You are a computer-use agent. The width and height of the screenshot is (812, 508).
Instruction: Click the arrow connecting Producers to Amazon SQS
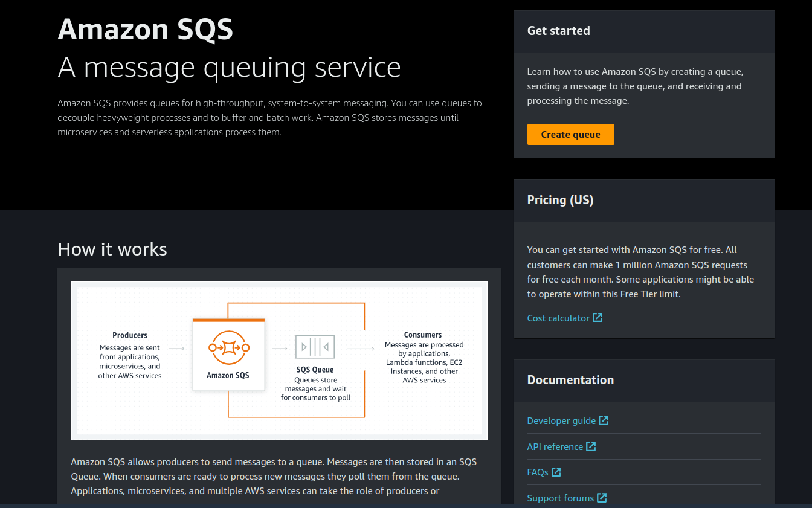(x=177, y=347)
